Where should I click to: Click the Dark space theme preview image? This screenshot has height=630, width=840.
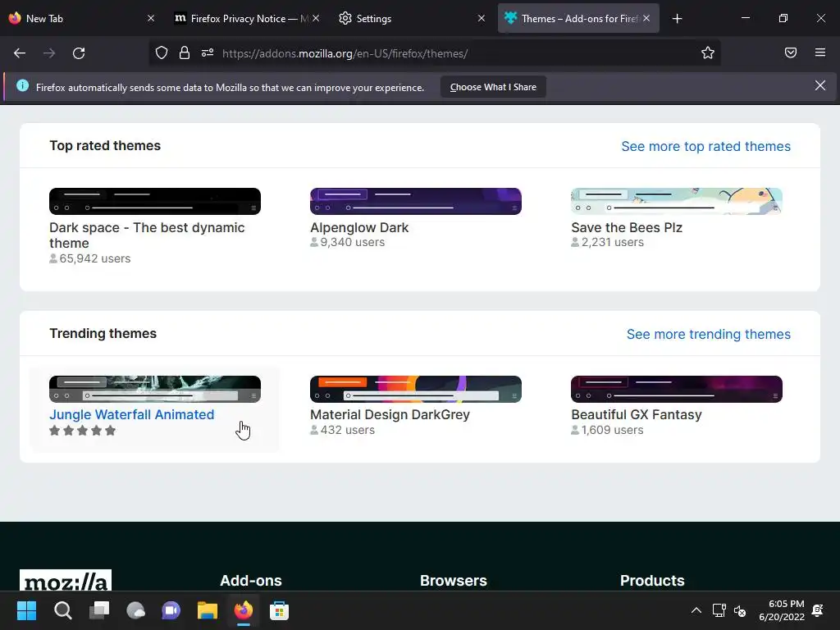[155, 202]
